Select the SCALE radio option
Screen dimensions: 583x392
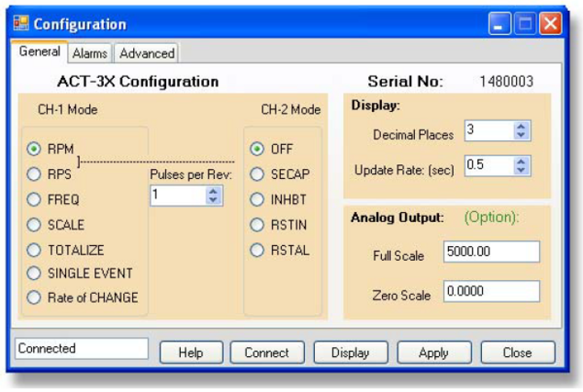pos(34,223)
